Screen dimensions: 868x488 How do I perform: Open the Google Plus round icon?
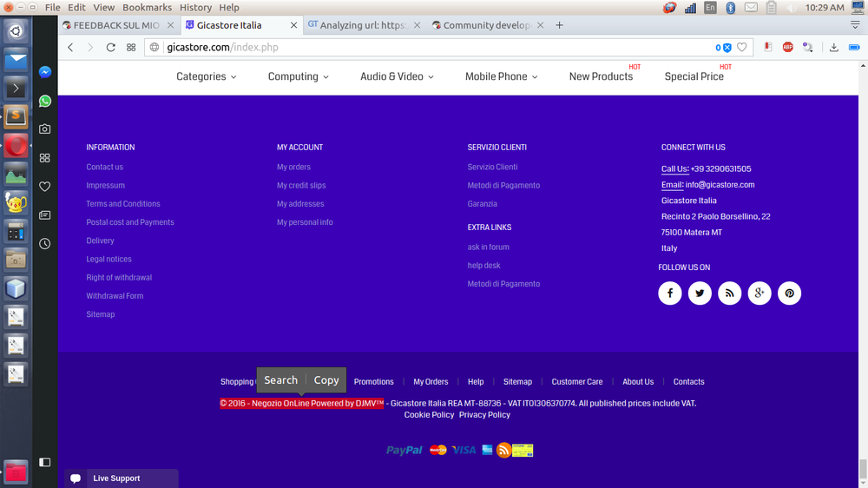(759, 293)
